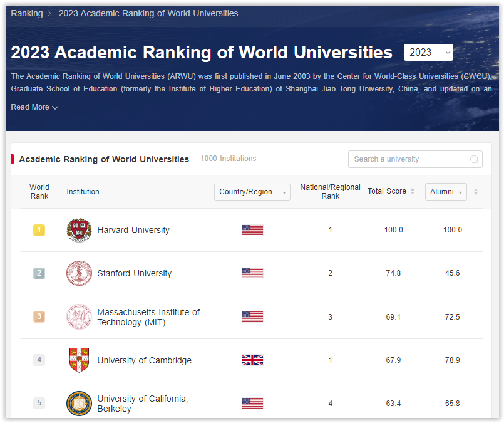Click the University of Cambridge shield logo
The width and height of the screenshot is (504, 423).
tap(79, 360)
